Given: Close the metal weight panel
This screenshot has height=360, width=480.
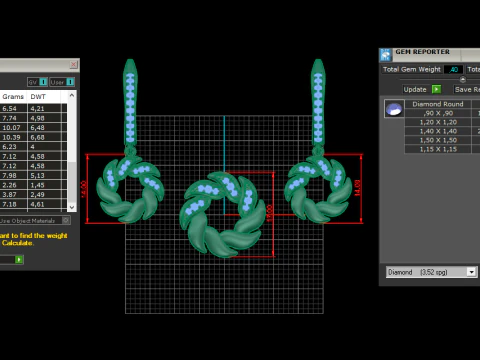Looking at the screenshot, I should coord(74,64).
